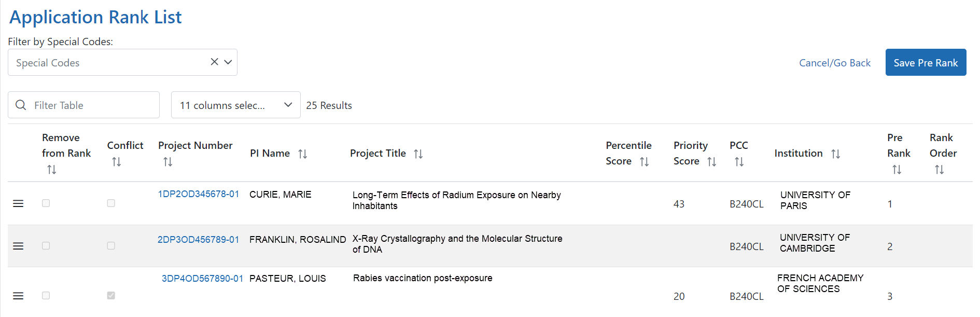Focus the Filter Table search field

click(83, 105)
